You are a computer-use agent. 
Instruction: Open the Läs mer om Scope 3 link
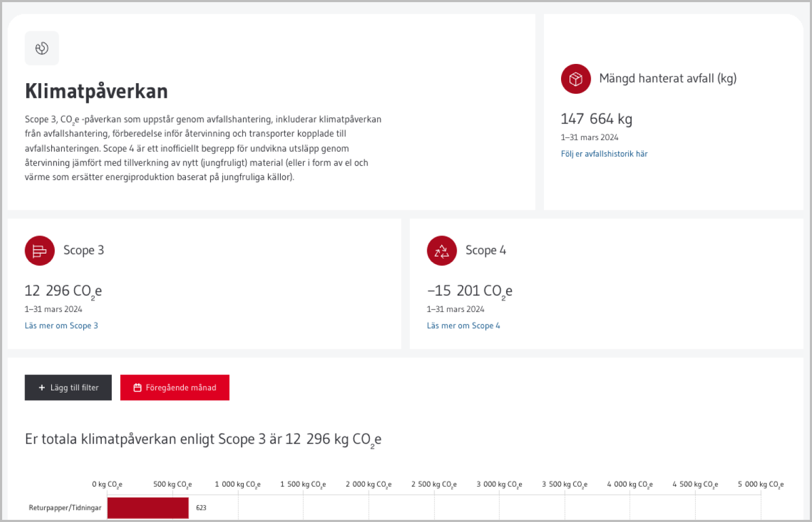(61, 325)
